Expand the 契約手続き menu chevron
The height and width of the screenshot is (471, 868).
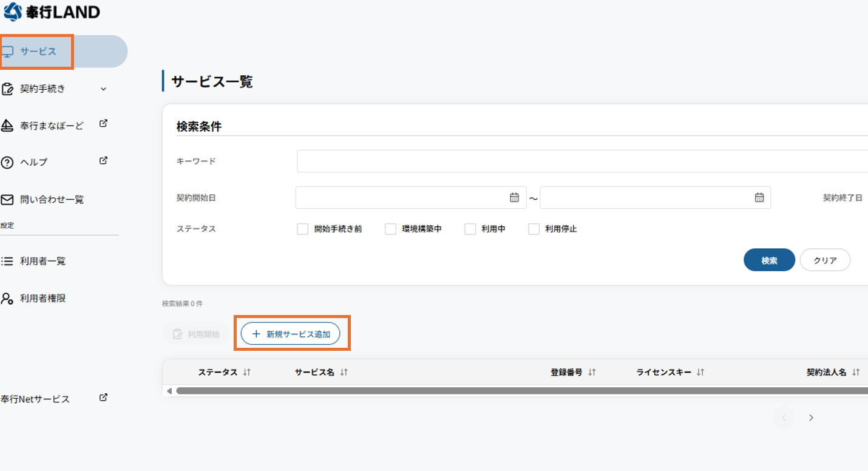tap(103, 89)
